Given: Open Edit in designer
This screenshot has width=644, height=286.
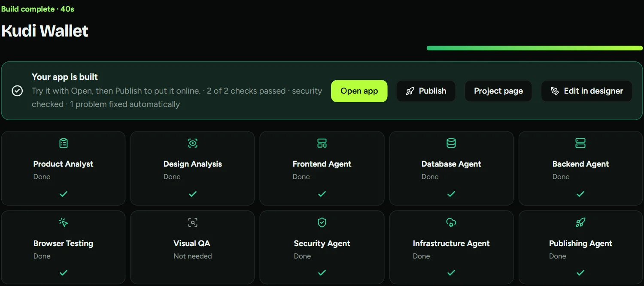Looking at the screenshot, I should [586, 91].
